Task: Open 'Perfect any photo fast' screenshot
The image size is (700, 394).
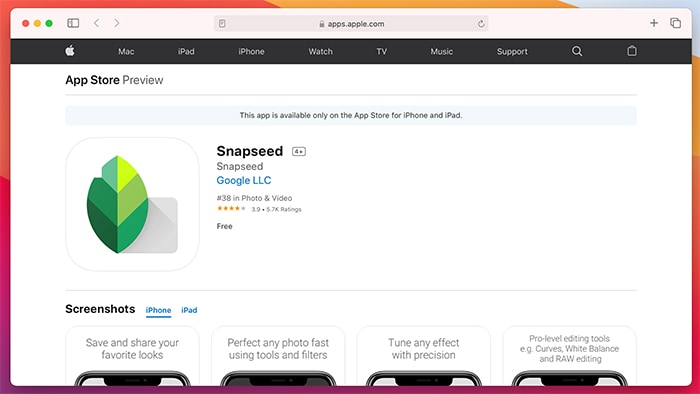Action: pyautogui.click(x=278, y=356)
